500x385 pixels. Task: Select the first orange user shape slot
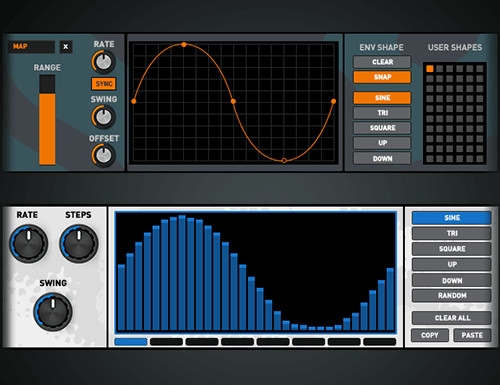pyautogui.click(x=430, y=69)
